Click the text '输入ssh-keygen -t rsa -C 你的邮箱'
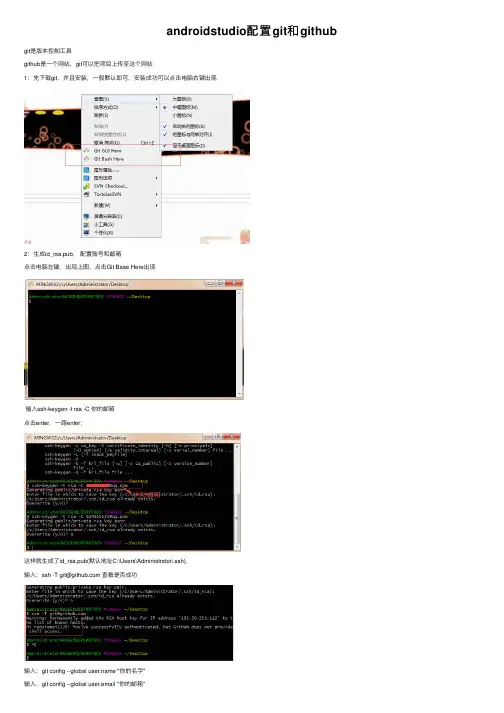Screen dimensions: 504x713 [70, 409]
